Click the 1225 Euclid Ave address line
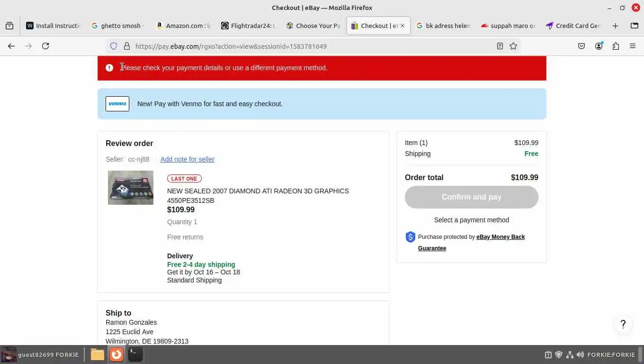Screen dimensions: 644x364 click(129, 332)
